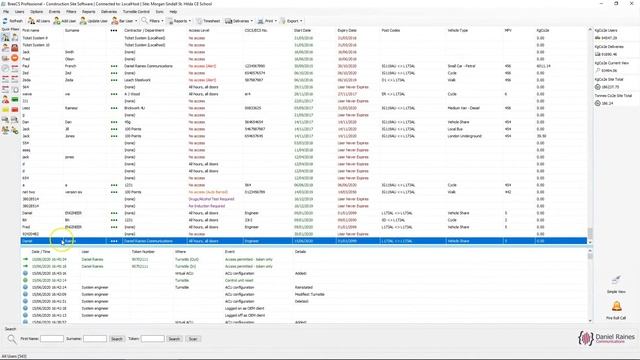This screenshot has width=640, height=360.
Task: Click the KgCo2e Site Total value
Action: coord(609,87)
